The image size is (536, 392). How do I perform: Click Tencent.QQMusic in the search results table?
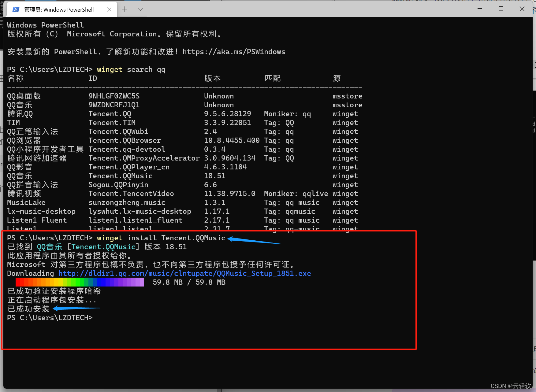[121, 176]
